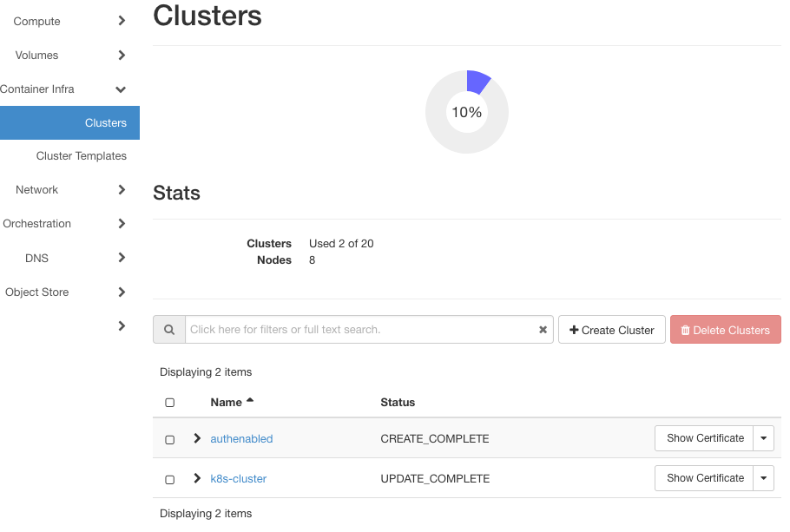Image resolution: width=790 pixels, height=532 pixels.
Task: Expand the k8s-cluster row details arrow
Action: (196, 478)
